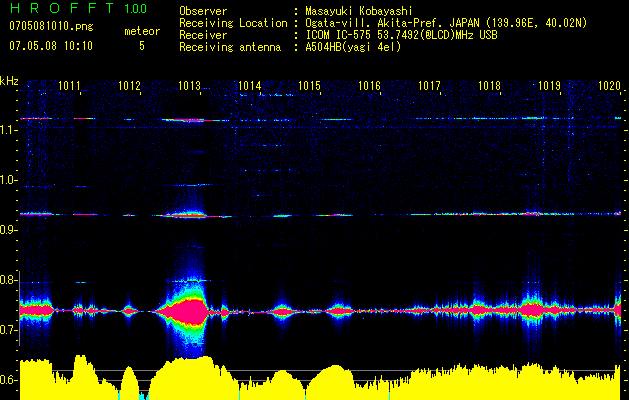629x400 pixels.
Task: Click the large meteor echo at 1013
Action: pyautogui.click(x=187, y=311)
